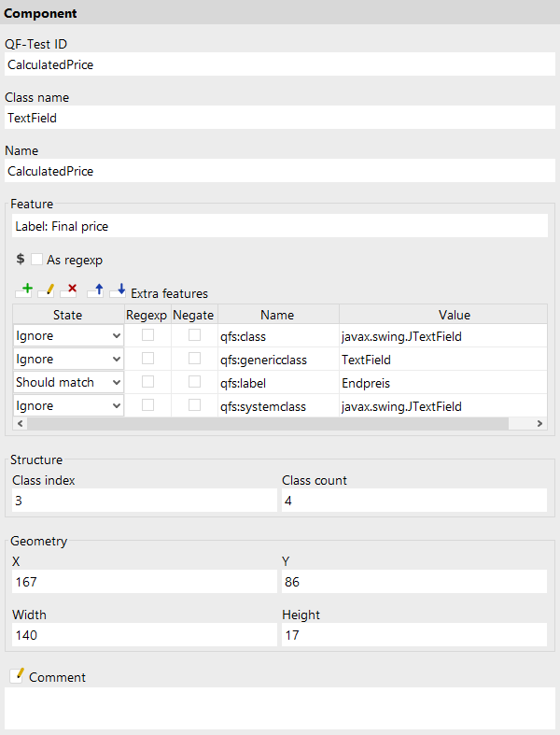Image resolution: width=560 pixels, height=735 pixels.
Task: Delete the selected extra feature
Action: coord(69,290)
